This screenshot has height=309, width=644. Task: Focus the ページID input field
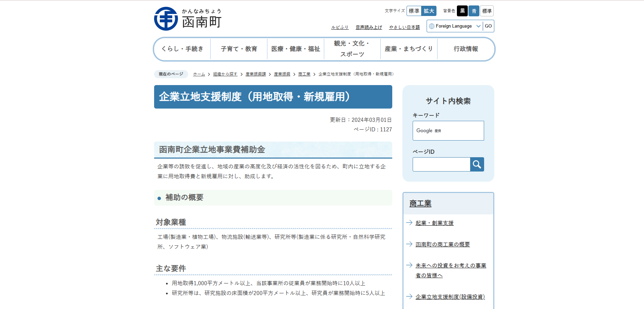[442, 164]
